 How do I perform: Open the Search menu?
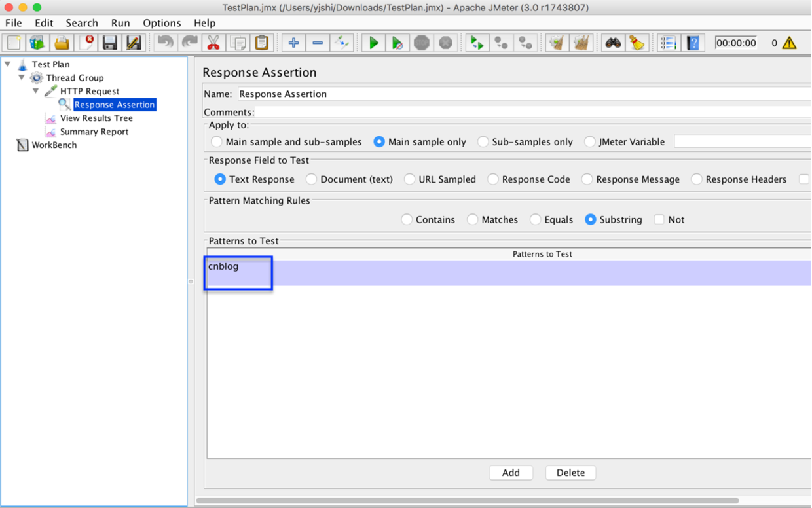pos(82,23)
